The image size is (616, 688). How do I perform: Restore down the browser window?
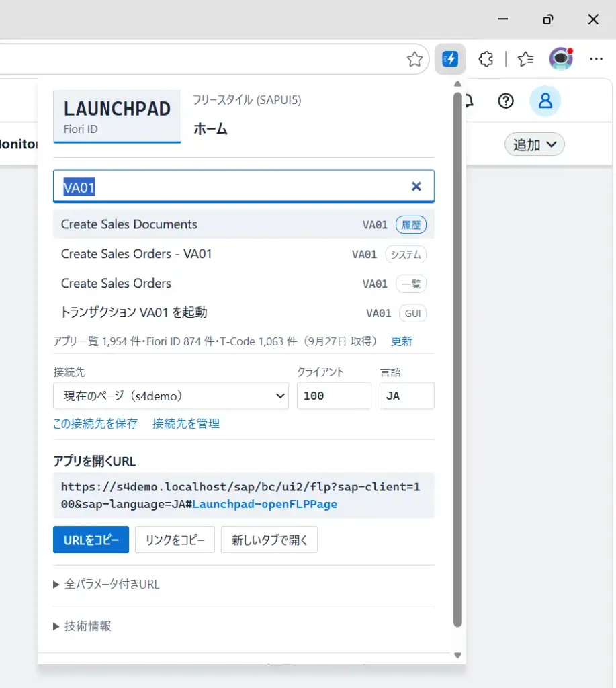click(547, 19)
